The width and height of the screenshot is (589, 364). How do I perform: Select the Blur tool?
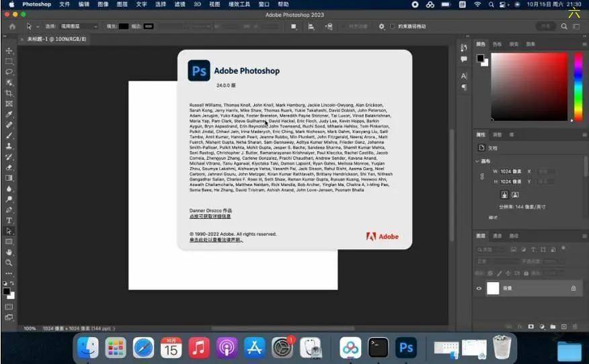coord(9,189)
